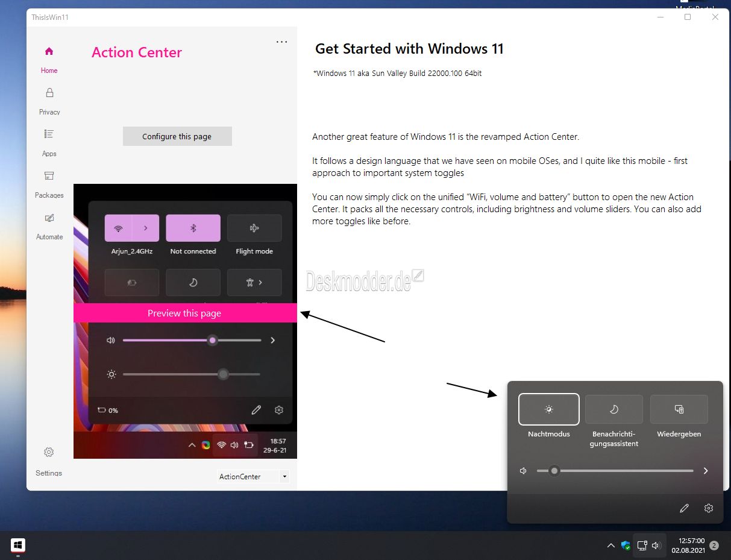
Task: Toggle the Benachrichtigungsassistent quick setting
Action: pos(614,409)
